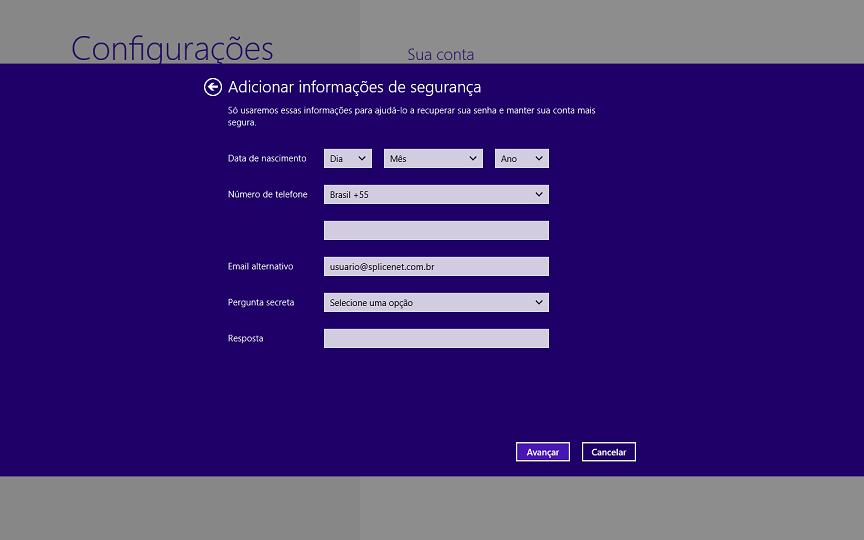The height and width of the screenshot is (540, 864).
Task: Click the alternate email field with usuario@splicenet.com.br
Action: click(436, 266)
